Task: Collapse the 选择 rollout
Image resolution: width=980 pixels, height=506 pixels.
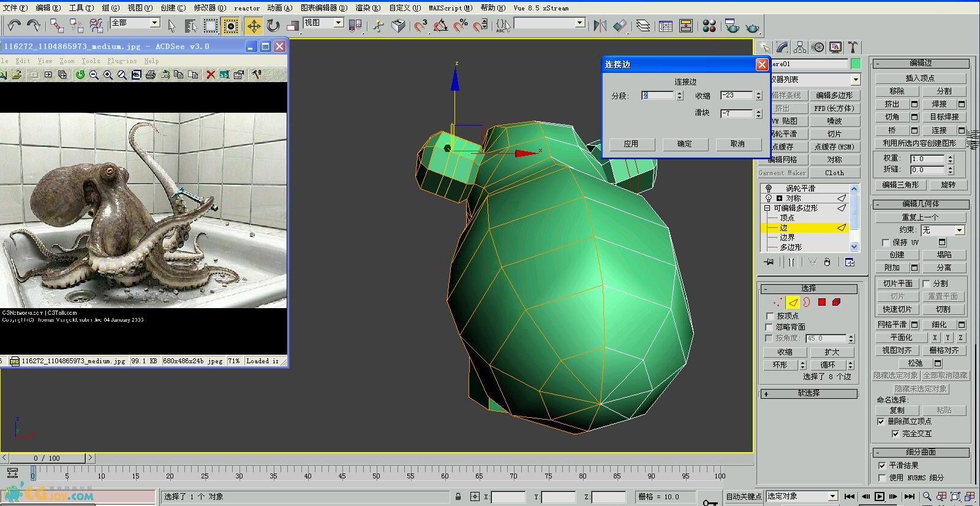Action: [x=809, y=289]
